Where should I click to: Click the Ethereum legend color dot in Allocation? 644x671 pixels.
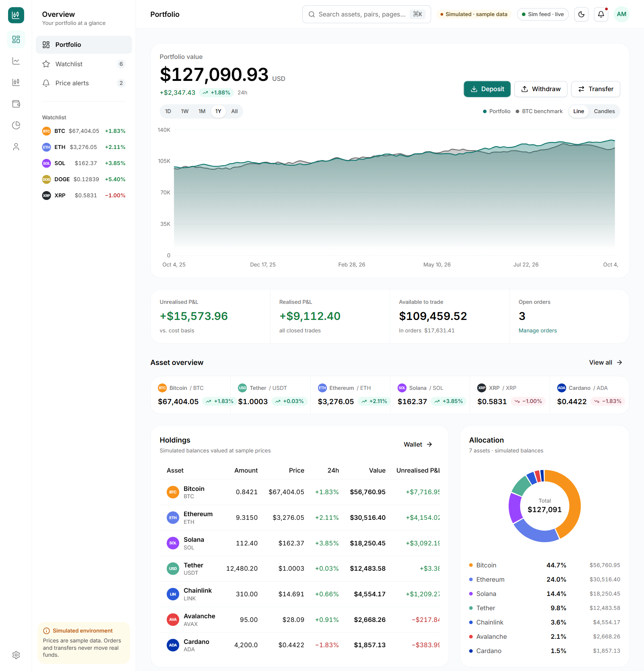tap(471, 579)
